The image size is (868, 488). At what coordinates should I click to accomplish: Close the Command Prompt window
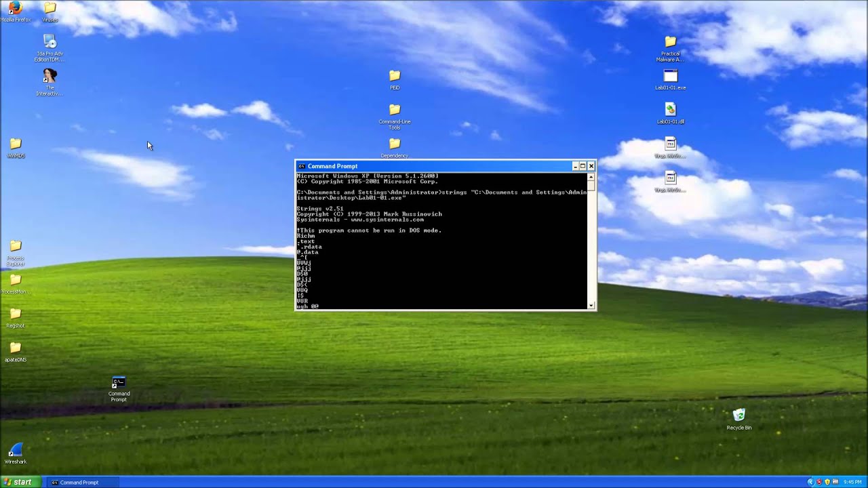click(591, 166)
